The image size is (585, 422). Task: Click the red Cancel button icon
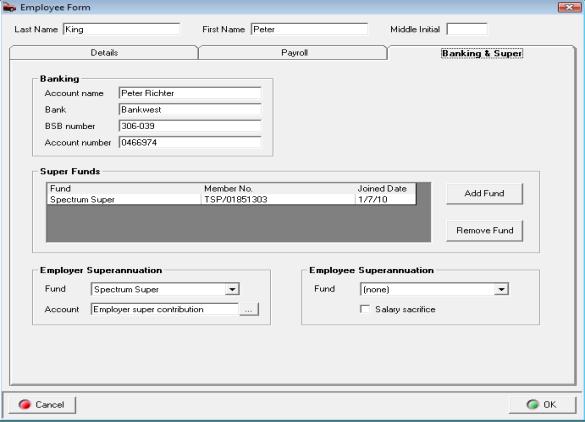click(25, 404)
